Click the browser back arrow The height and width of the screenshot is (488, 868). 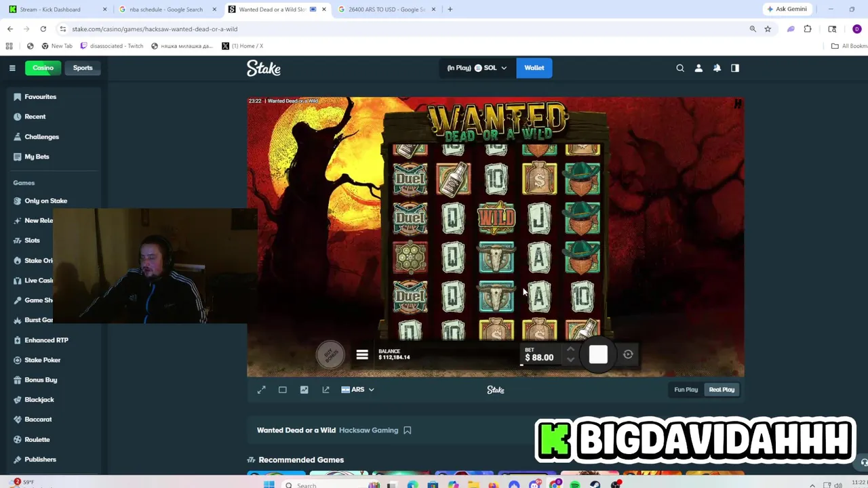tap(10, 29)
